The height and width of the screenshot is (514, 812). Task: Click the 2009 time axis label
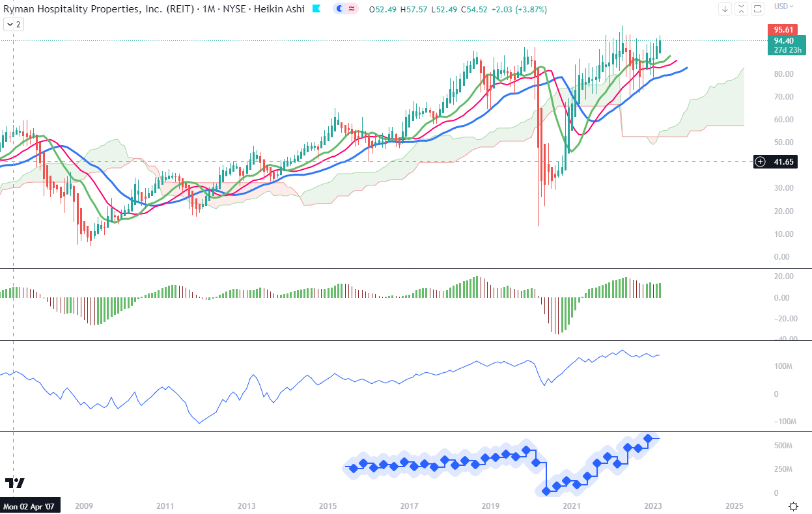tap(84, 506)
